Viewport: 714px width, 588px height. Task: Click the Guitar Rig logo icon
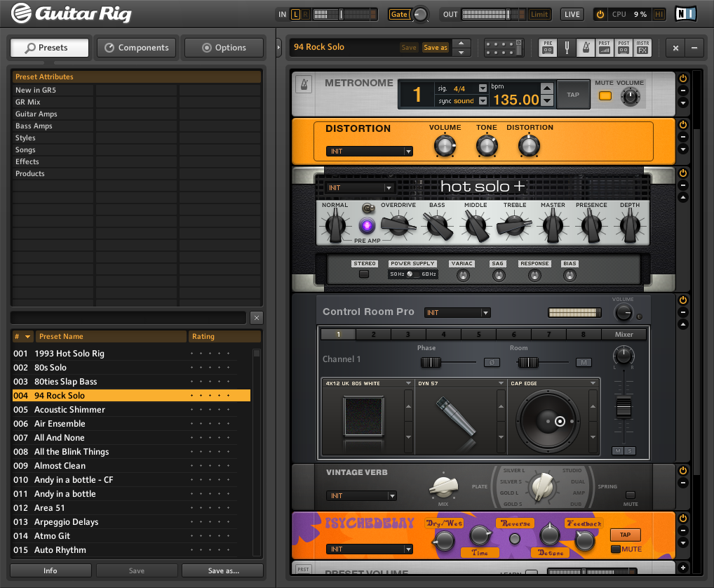[21, 13]
